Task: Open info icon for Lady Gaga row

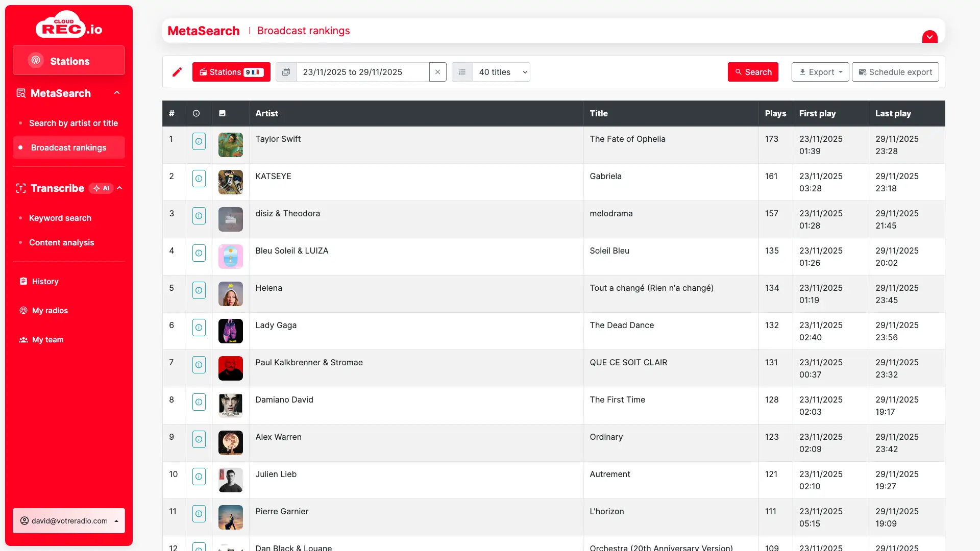Action: coord(199,328)
